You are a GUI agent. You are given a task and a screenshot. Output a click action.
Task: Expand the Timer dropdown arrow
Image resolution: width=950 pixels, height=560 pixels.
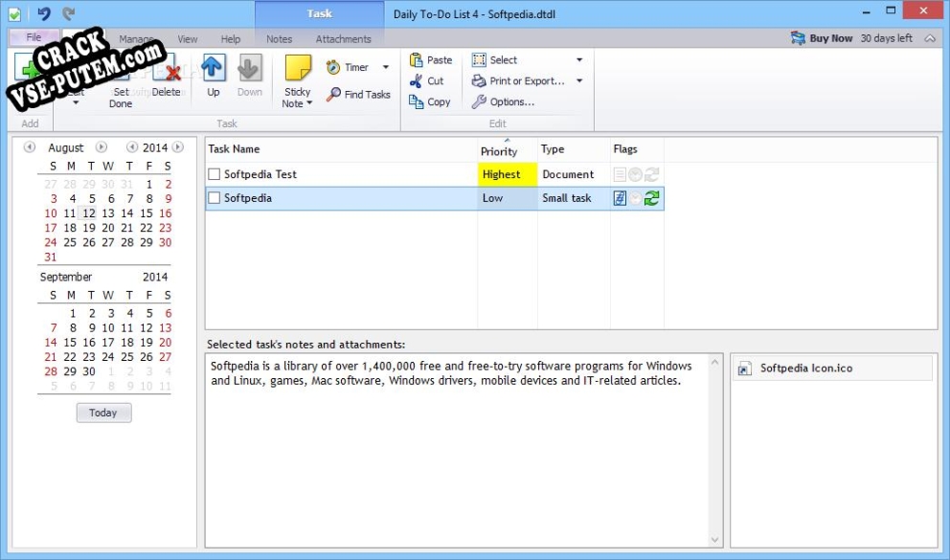(385, 67)
